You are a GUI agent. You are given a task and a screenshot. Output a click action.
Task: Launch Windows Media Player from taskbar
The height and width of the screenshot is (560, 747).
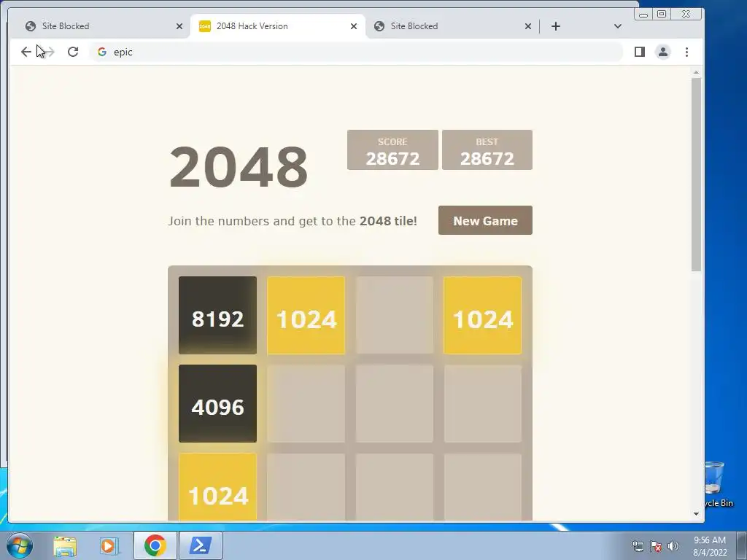[109, 545]
